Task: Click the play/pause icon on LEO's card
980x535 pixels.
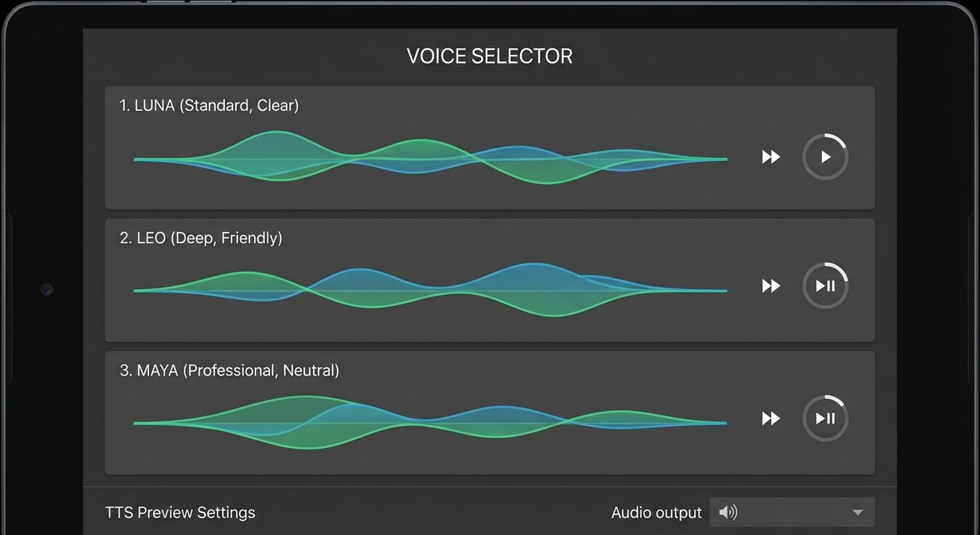Action: pos(825,286)
